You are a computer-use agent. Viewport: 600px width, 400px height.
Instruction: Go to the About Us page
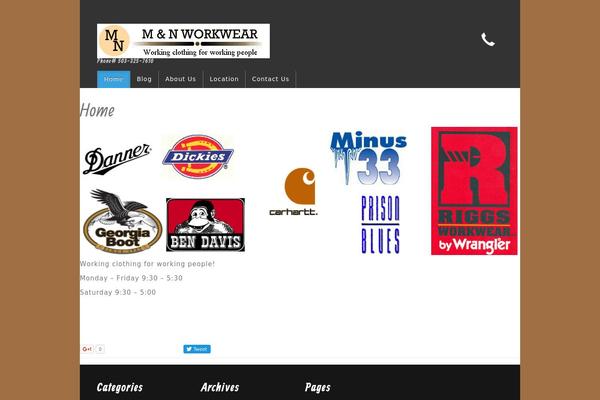point(181,79)
